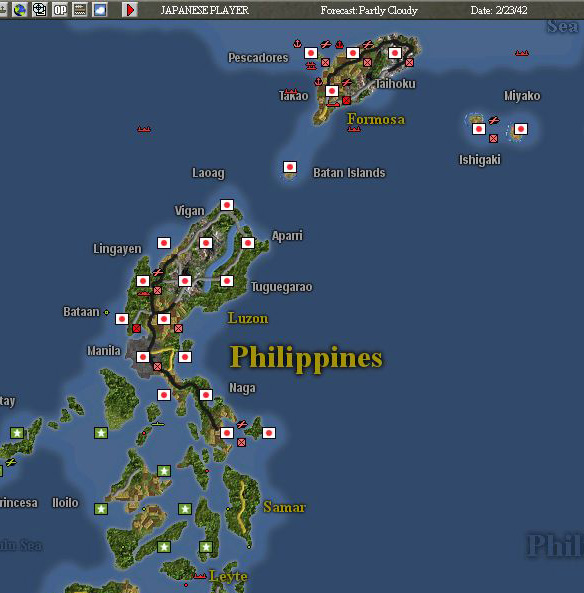Select the Japanese flag base above Taihoku label

(395, 53)
